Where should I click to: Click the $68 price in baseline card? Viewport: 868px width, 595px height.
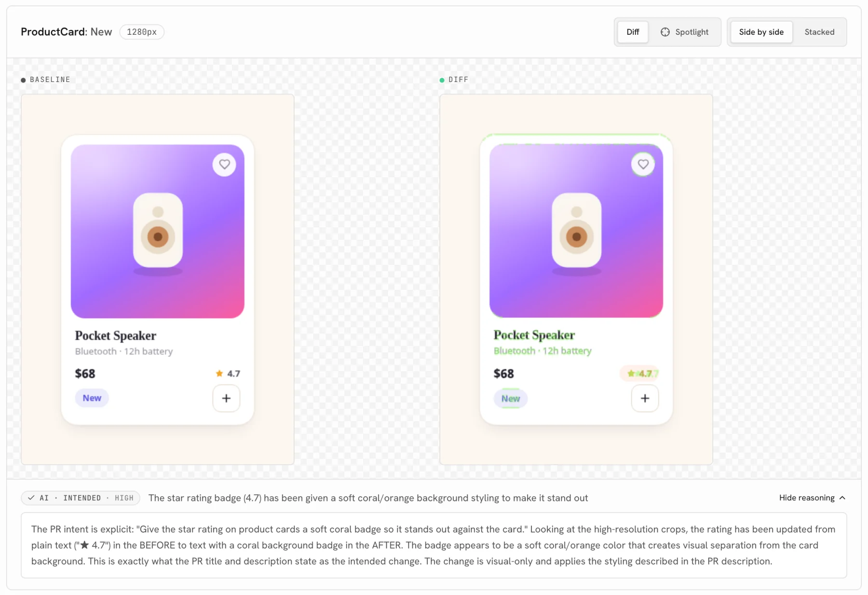85,374
